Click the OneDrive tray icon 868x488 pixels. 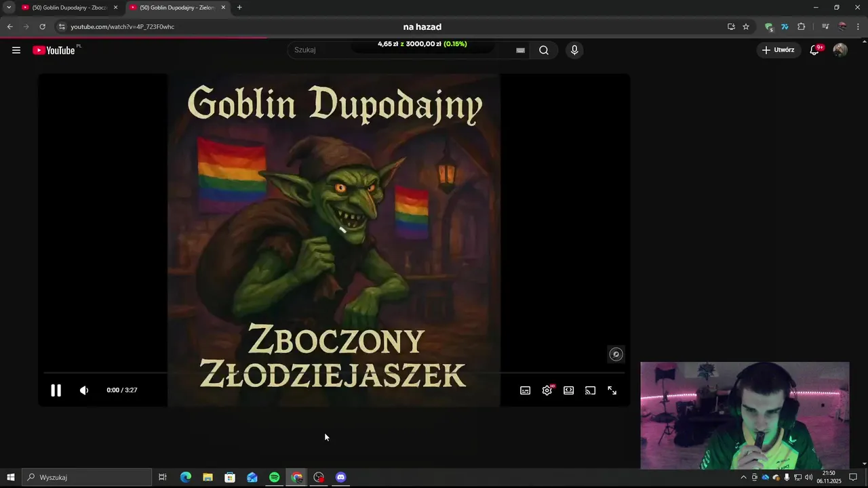click(x=766, y=478)
